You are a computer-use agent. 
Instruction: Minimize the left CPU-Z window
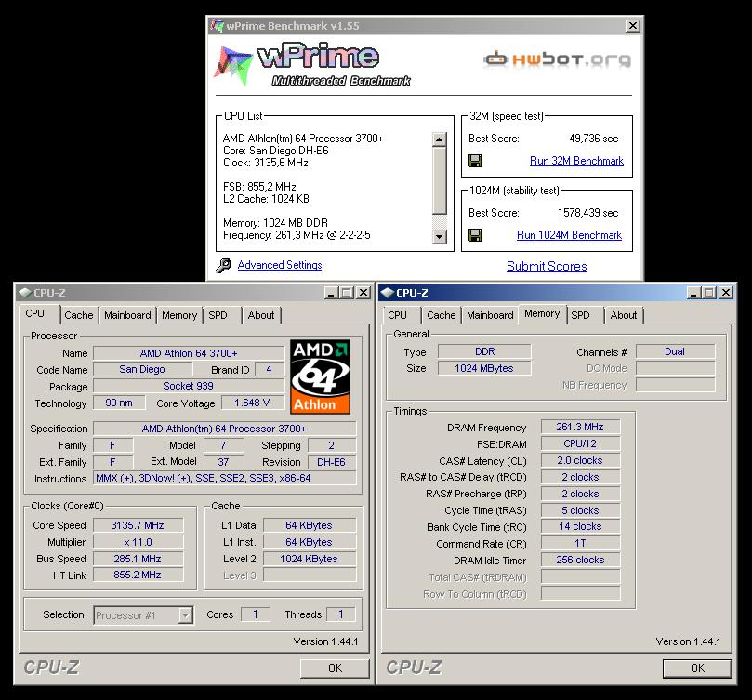330,293
